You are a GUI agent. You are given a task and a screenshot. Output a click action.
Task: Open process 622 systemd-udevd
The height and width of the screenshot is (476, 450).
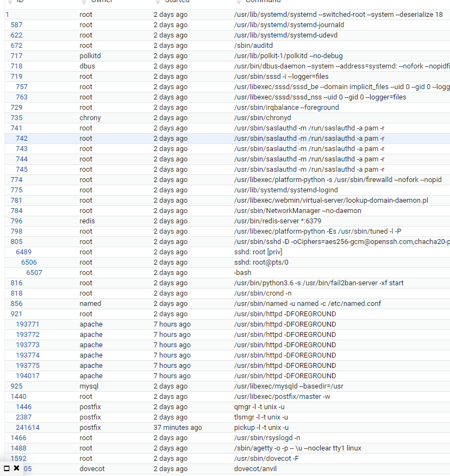pos(16,35)
